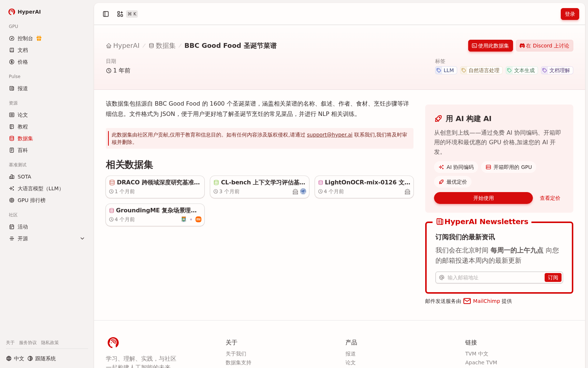Click the HyperAI logo in sidebar

tap(12, 12)
